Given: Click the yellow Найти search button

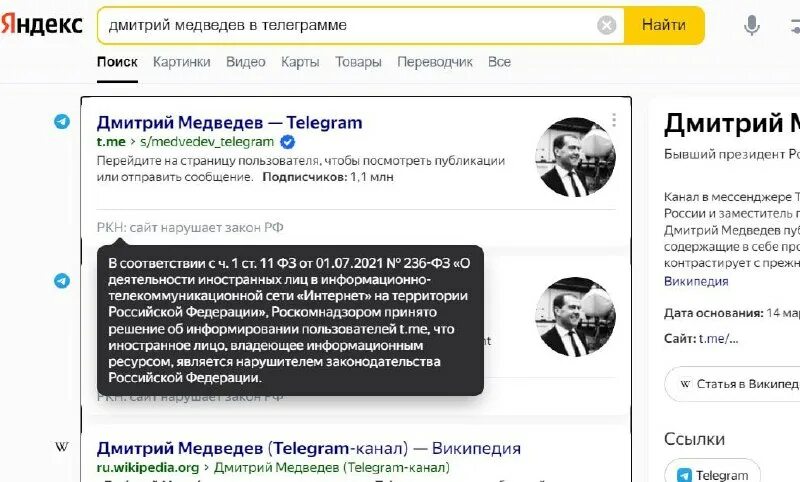Looking at the screenshot, I should coord(664,25).
